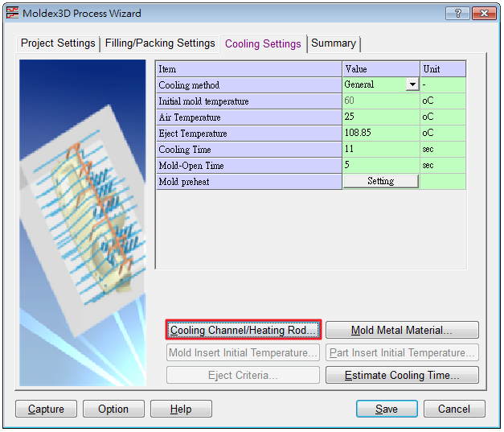Expand the Cooling method dropdown arrow
The image size is (504, 432).
412,84
